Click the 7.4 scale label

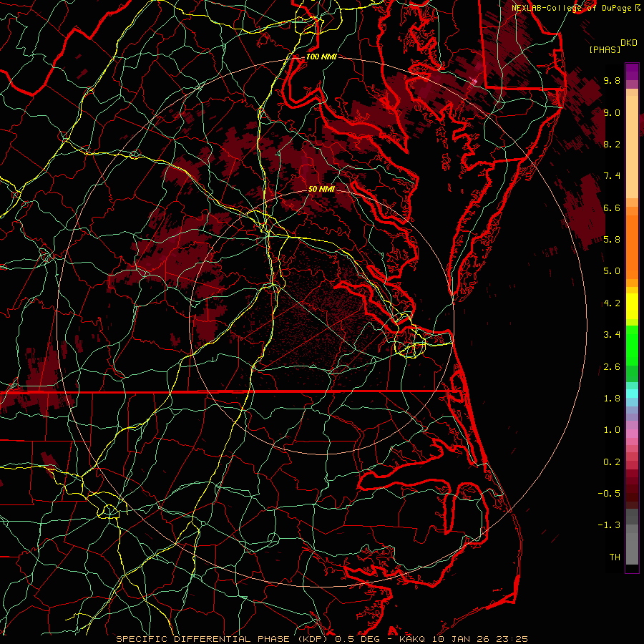[x=612, y=176]
